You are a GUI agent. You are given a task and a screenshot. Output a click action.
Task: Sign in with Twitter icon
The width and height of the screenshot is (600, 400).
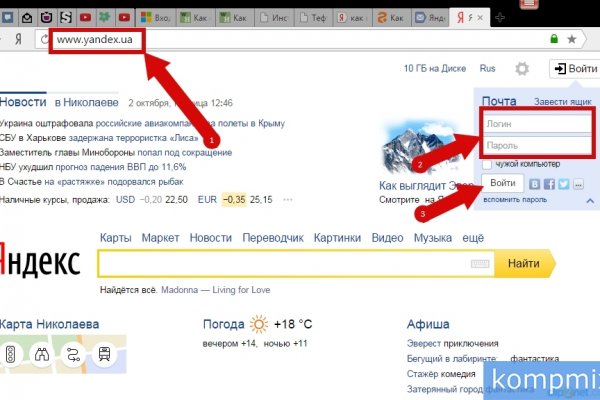pos(563,184)
